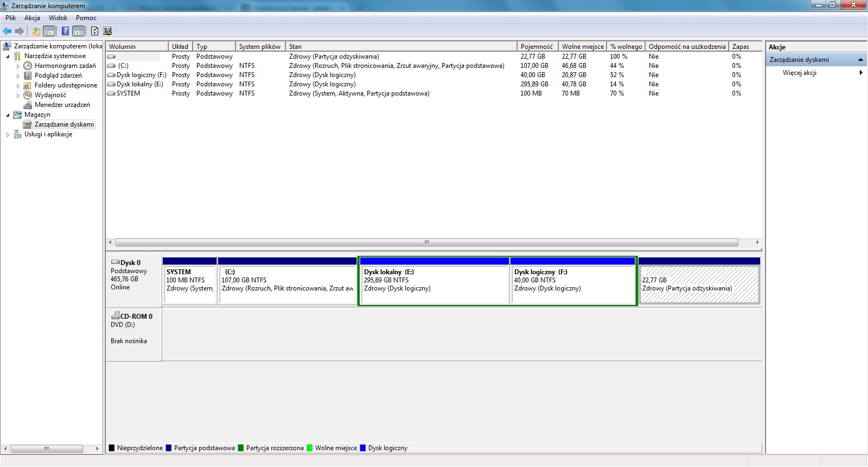
Task: Click the Refresh toolbar icon
Action: click(94, 31)
